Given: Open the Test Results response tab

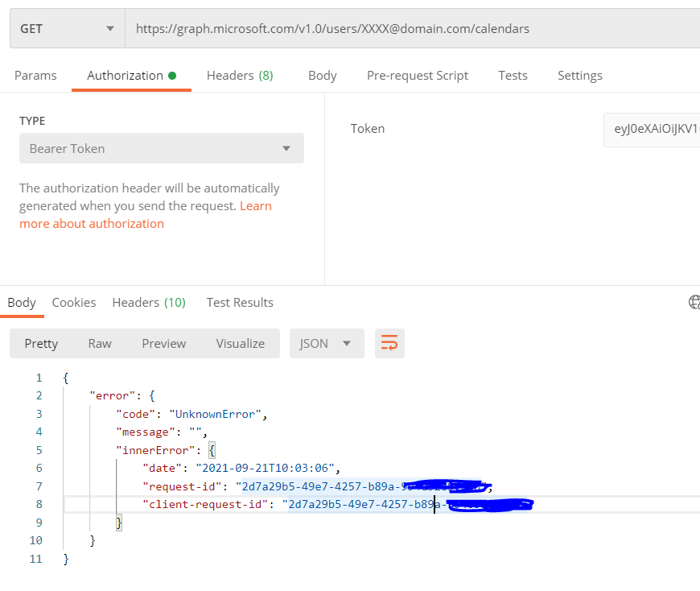Looking at the screenshot, I should pos(239,302).
